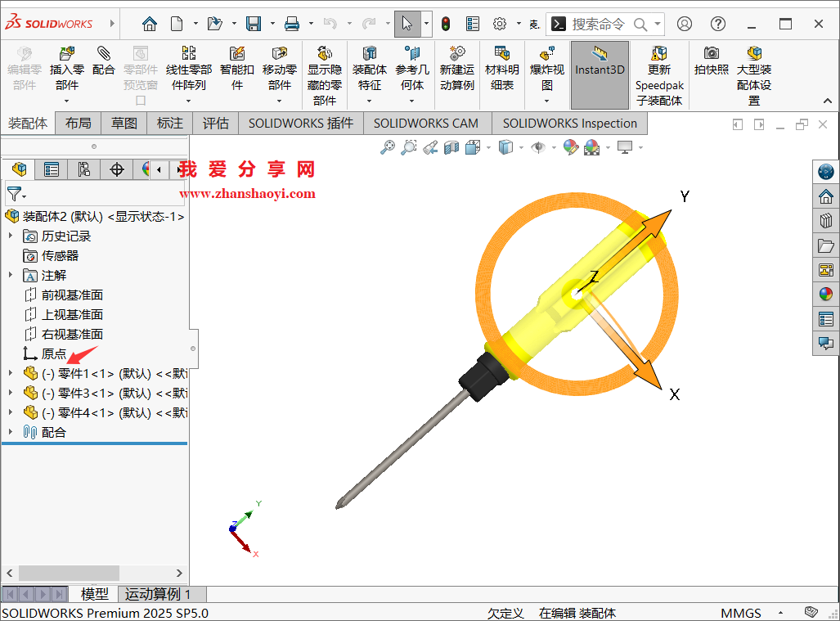Expand the 配合 mates folder
Viewport: 840px width, 621px height.
pos(10,432)
